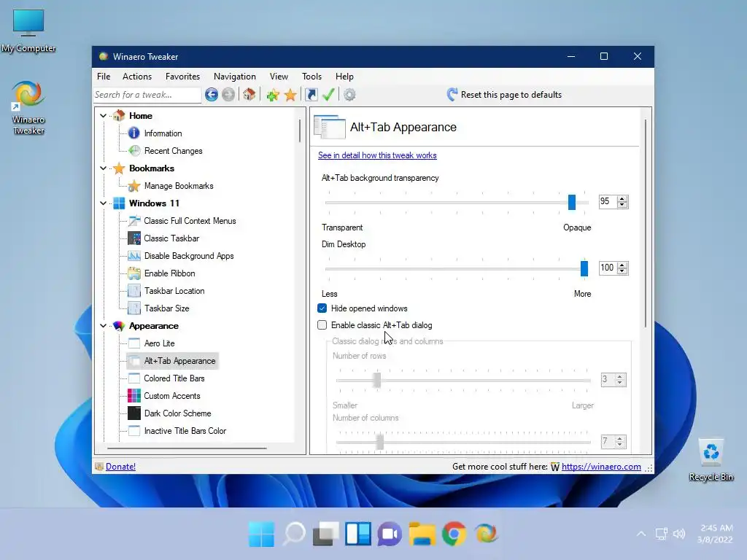Open settings with the gear toolbar icon
747x560 pixels.
coord(349,95)
